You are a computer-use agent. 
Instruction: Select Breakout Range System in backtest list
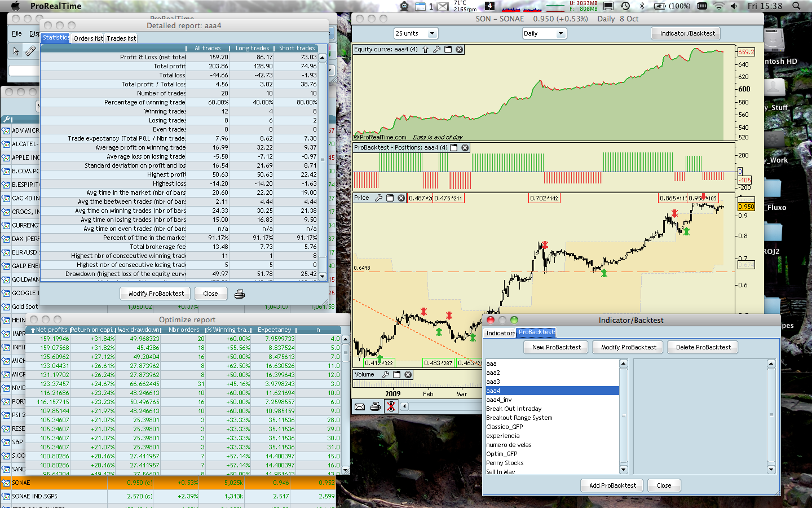click(x=552, y=418)
